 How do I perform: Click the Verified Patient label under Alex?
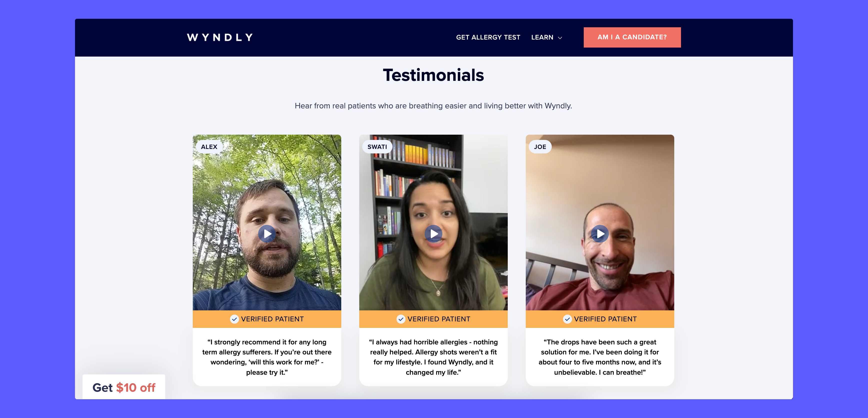tap(272, 319)
